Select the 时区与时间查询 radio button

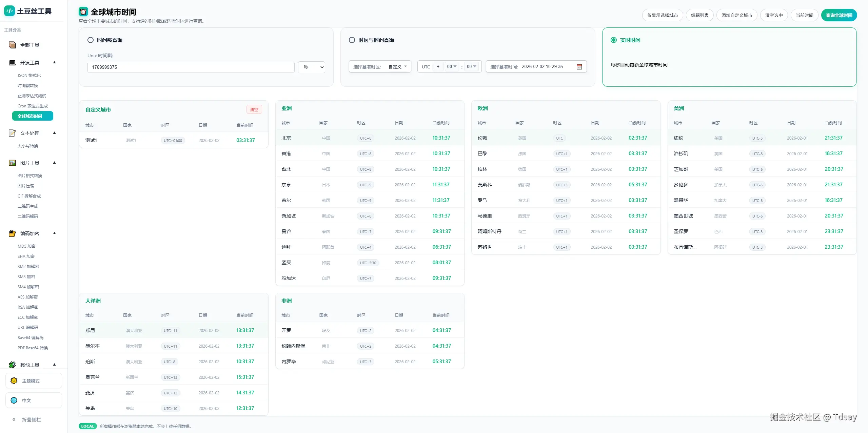pyautogui.click(x=352, y=40)
